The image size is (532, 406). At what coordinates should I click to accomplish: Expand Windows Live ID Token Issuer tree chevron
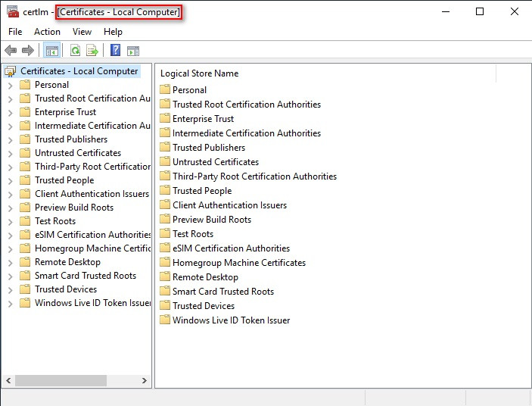(x=10, y=303)
